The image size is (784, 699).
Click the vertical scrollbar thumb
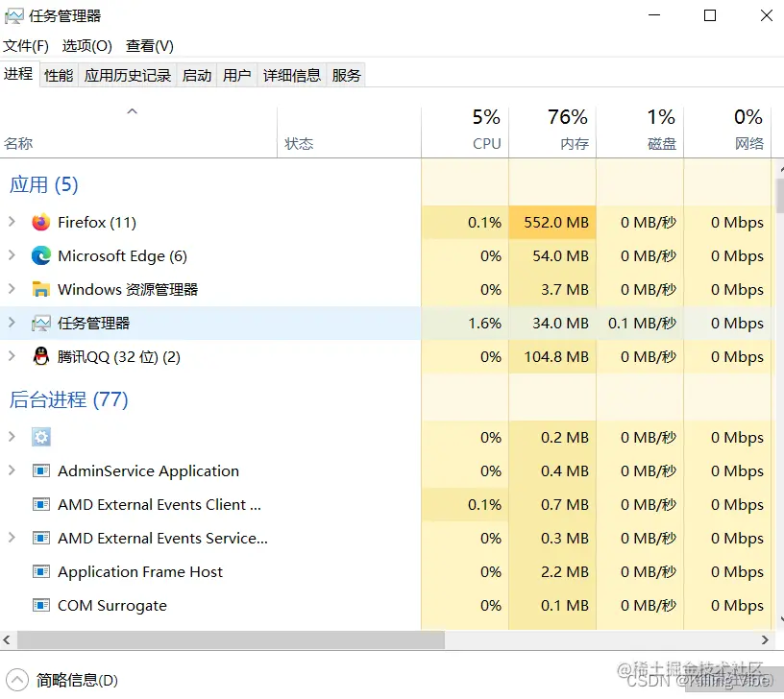(x=780, y=195)
